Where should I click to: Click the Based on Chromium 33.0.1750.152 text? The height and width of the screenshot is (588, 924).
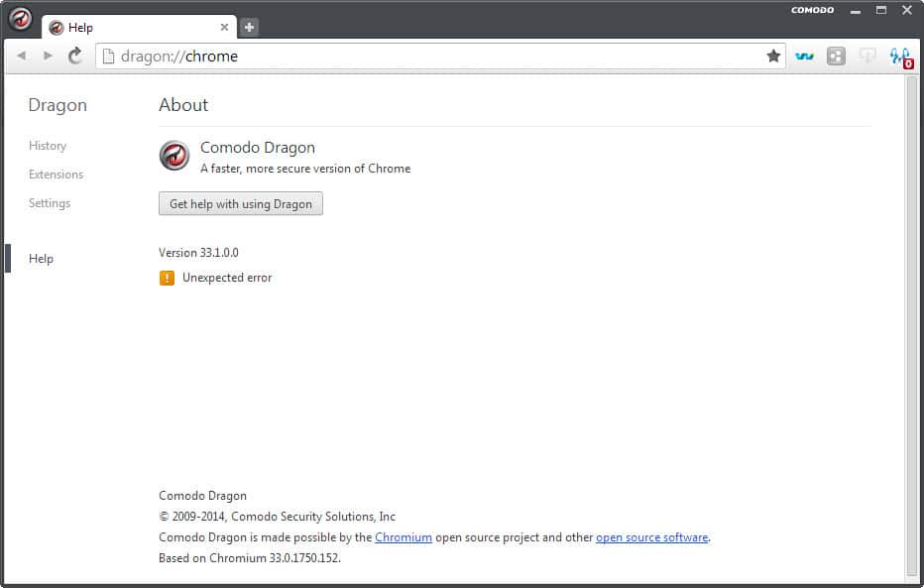tap(250, 558)
